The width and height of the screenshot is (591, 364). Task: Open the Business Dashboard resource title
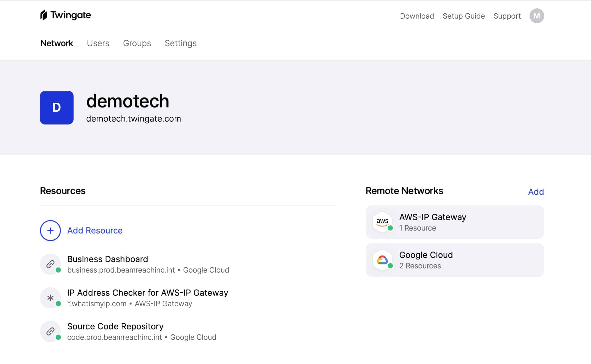107,259
